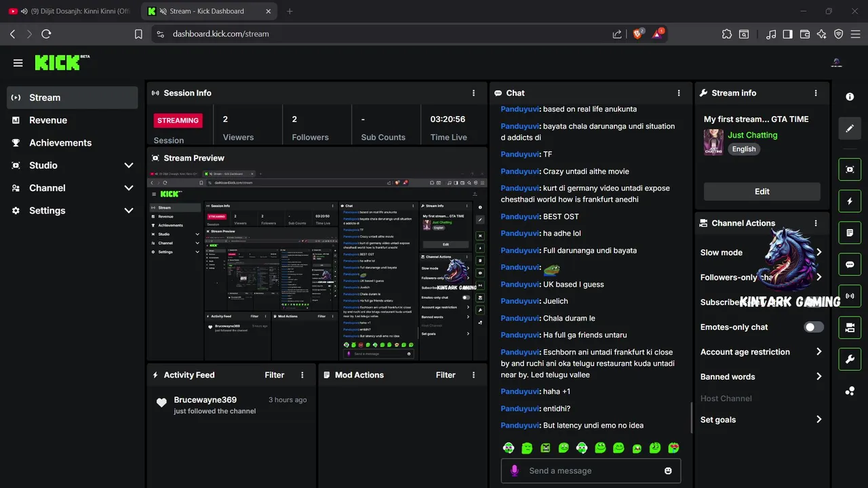Click the Kick BETA logo
This screenshot has height=488, width=868.
[x=62, y=62]
